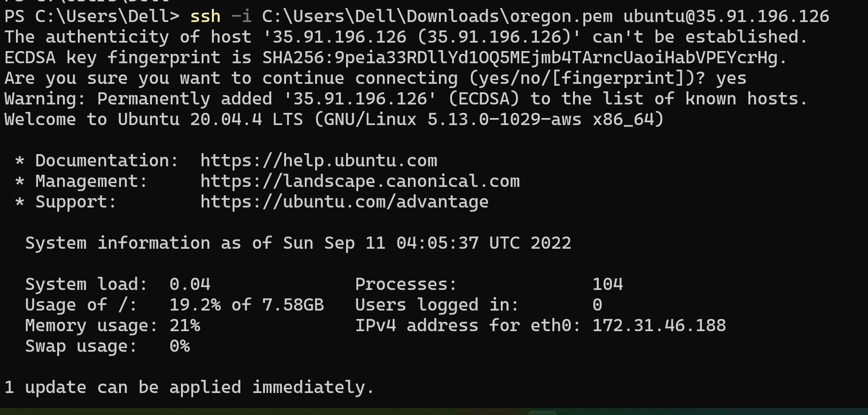Open the help.ubuntu.com documentation link
This screenshot has width=868, height=415.
[x=319, y=161]
